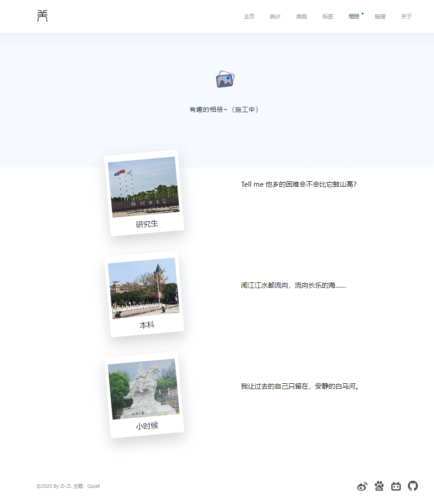Click the 本科 album caption
434x504 pixels.
(147, 325)
